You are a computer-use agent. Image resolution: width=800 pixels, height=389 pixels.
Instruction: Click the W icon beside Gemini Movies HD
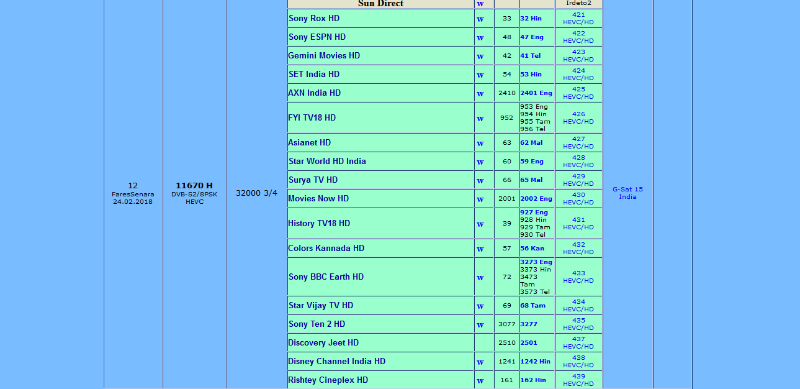[x=480, y=56]
